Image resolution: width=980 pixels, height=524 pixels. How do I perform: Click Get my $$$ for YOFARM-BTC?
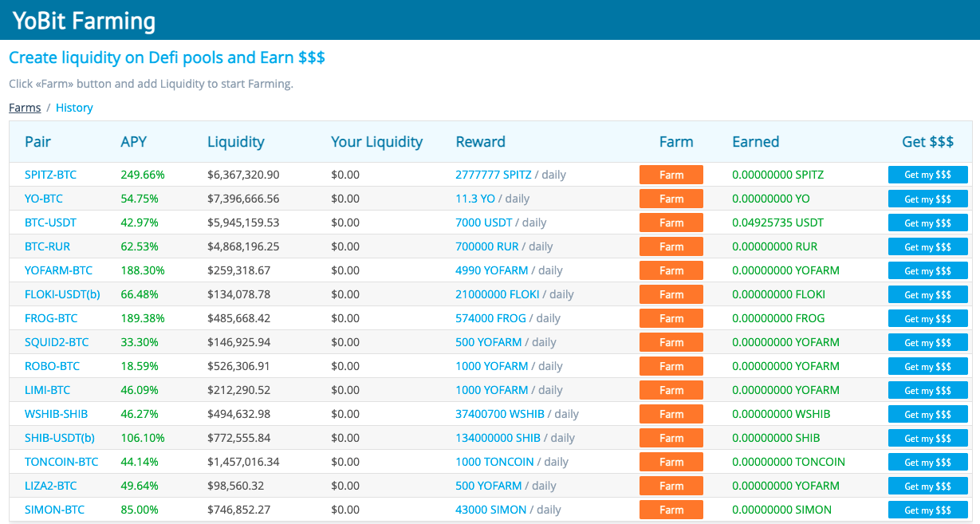click(928, 270)
